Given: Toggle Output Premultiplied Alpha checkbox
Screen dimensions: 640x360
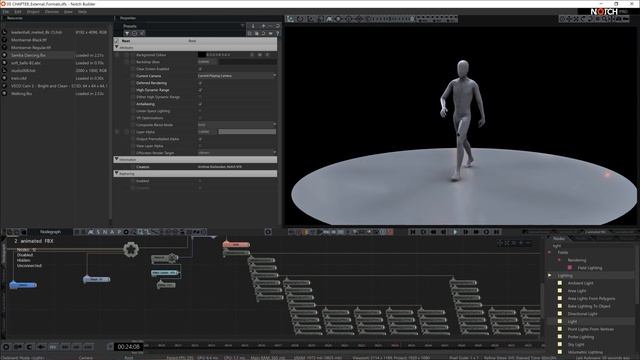Looking at the screenshot, I should click(x=200, y=139).
